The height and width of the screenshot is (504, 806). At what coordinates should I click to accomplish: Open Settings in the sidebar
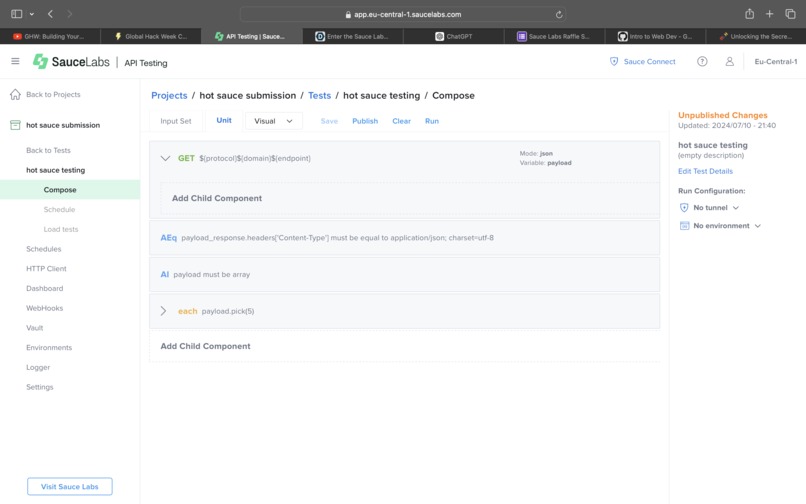[40, 387]
